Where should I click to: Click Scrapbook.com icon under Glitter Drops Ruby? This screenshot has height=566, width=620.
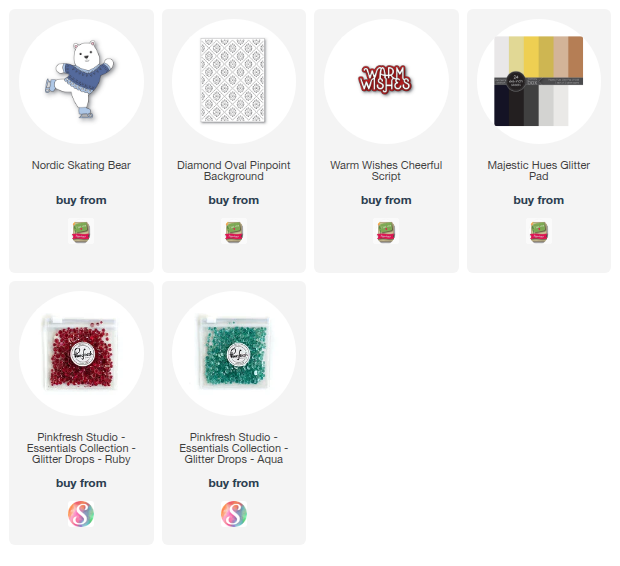[81, 514]
